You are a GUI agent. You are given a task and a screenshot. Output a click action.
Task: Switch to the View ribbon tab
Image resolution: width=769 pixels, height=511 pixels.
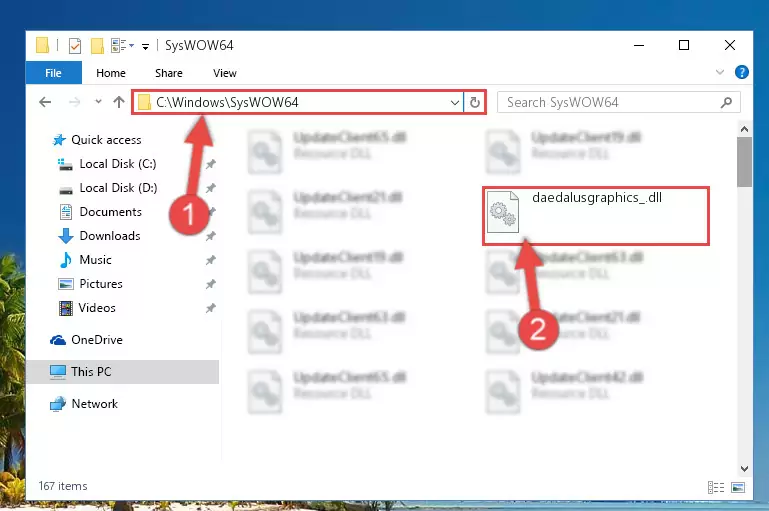pyautogui.click(x=225, y=73)
